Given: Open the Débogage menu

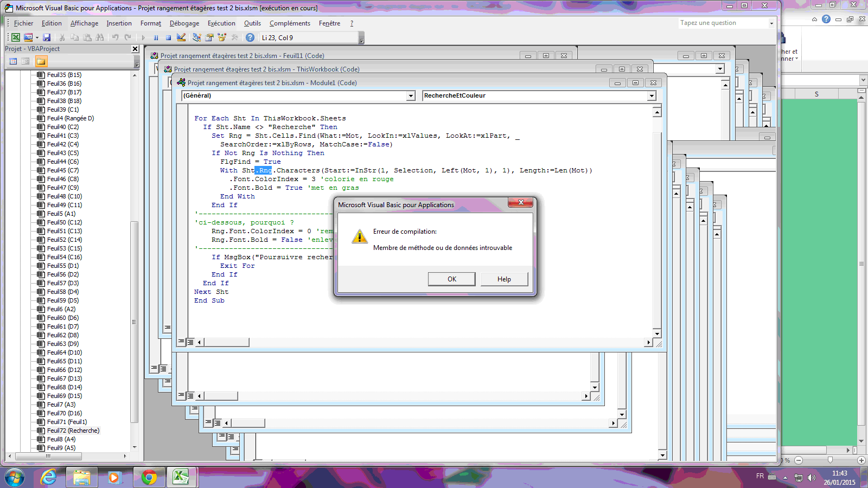Looking at the screenshot, I should click(184, 23).
